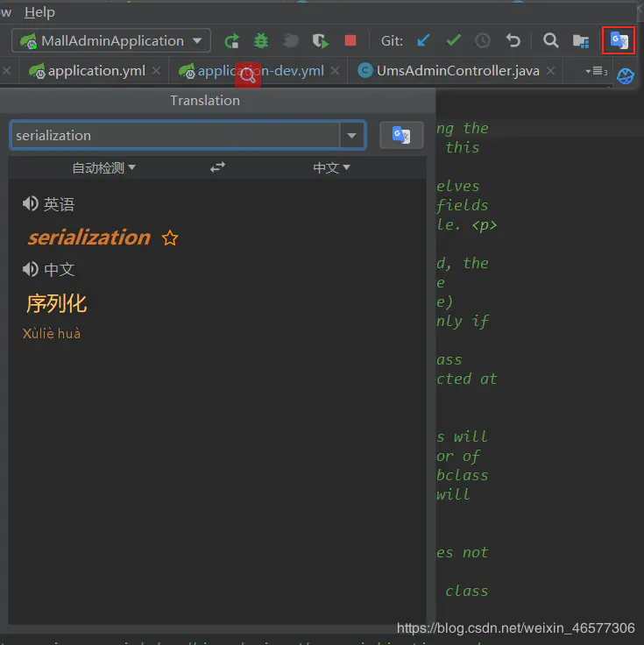Open the search everywhere magnifier icon
This screenshot has width=644, height=645.
pos(550,40)
